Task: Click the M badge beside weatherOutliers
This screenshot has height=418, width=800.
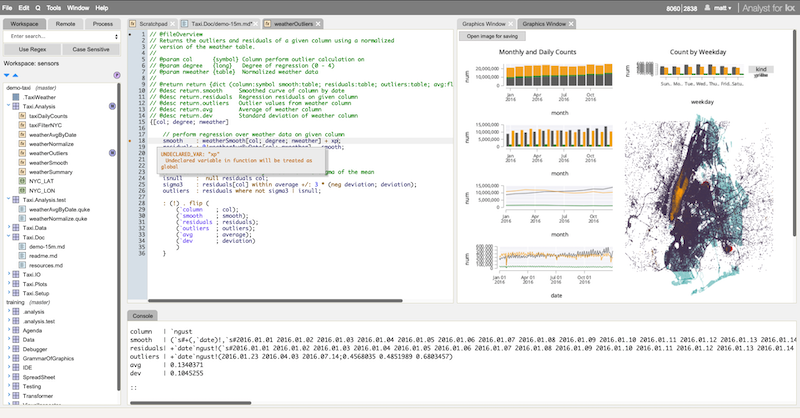Action: point(112,153)
